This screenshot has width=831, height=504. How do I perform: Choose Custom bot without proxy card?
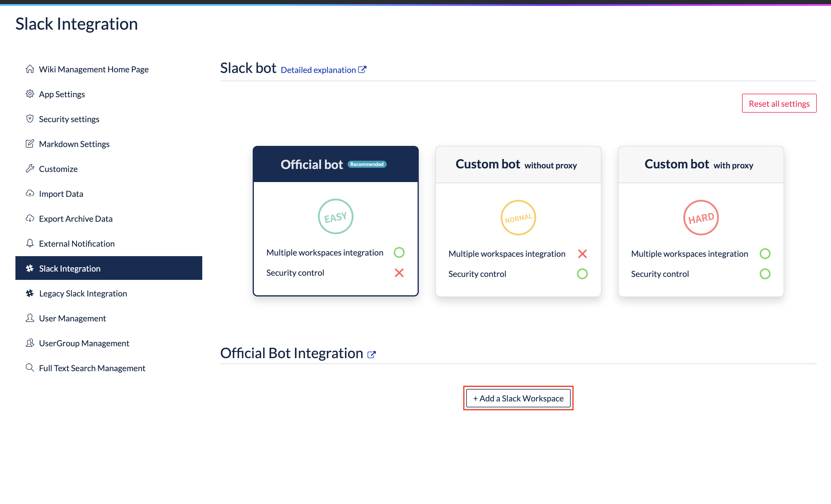tap(518, 221)
